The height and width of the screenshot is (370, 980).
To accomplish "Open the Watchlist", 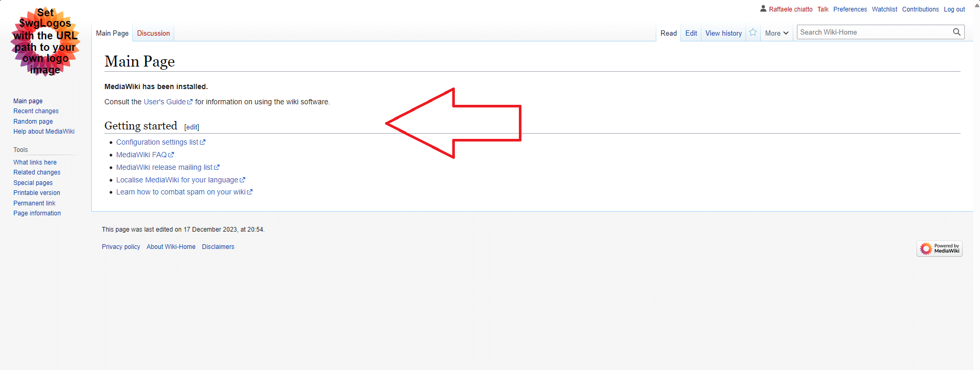I will tap(885, 9).
